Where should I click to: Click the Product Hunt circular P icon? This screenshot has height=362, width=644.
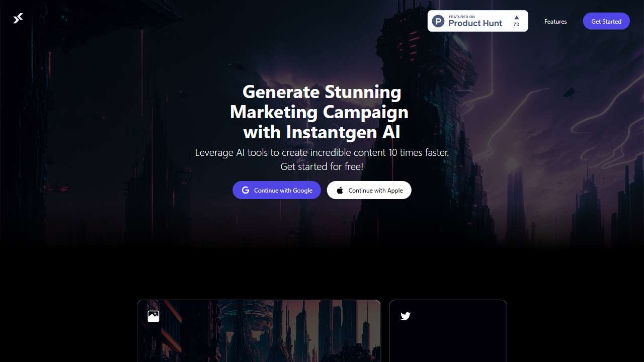(x=438, y=21)
